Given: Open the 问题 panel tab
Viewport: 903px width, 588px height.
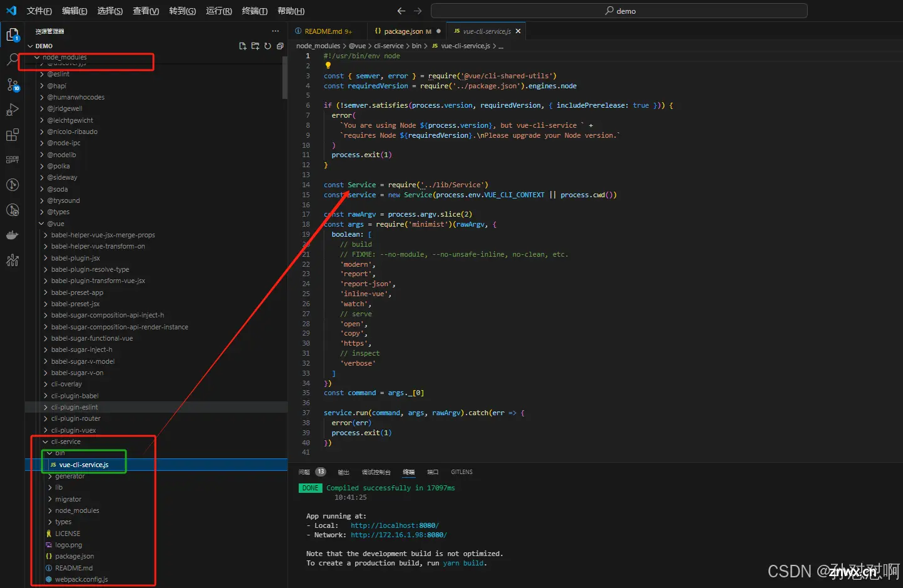Looking at the screenshot, I should [x=304, y=472].
